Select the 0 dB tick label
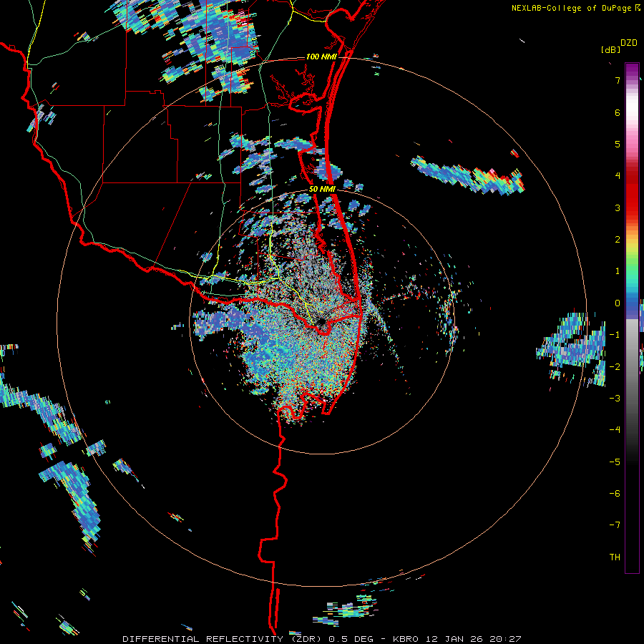 tap(618, 303)
